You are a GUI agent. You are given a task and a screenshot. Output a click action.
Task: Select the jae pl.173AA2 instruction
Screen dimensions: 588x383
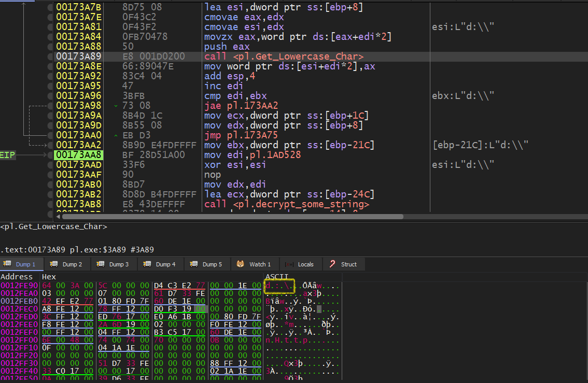[x=241, y=106]
